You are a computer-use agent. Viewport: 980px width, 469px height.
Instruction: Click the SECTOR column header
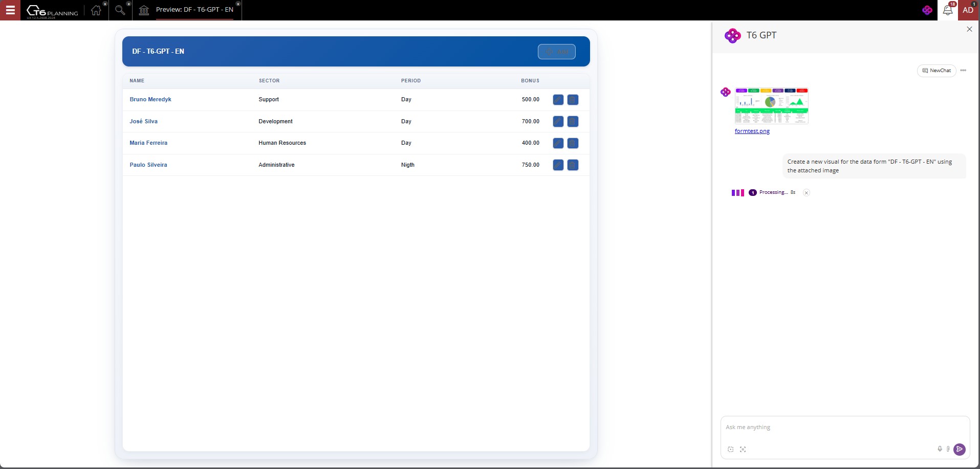[x=269, y=81]
